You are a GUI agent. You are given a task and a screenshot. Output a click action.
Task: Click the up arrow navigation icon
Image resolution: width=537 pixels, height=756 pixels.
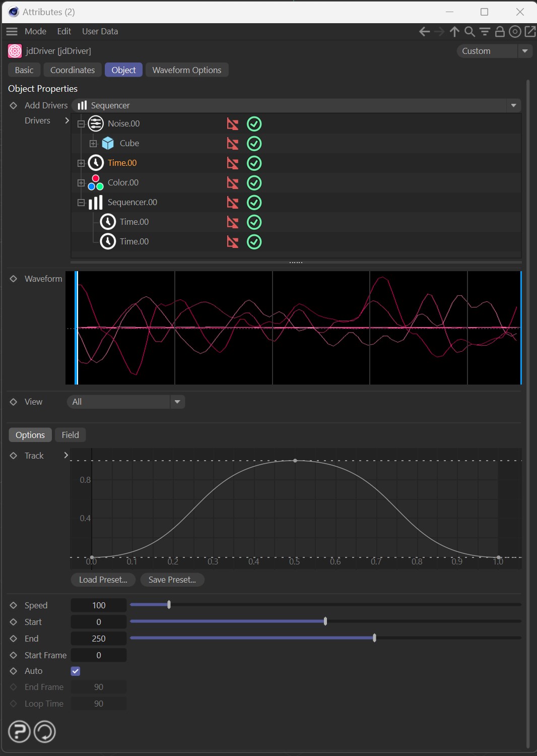point(454,32)
